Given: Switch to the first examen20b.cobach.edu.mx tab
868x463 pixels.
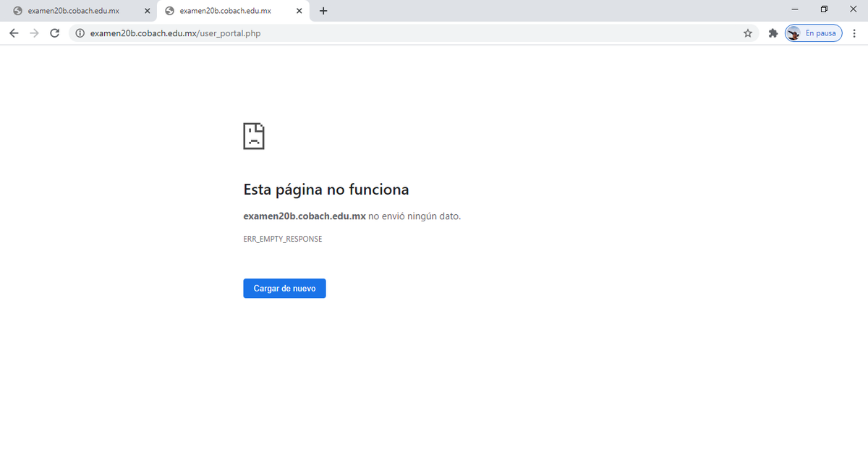Looking at the screenshot, I should pyautogui.click(x=79, y=11).
